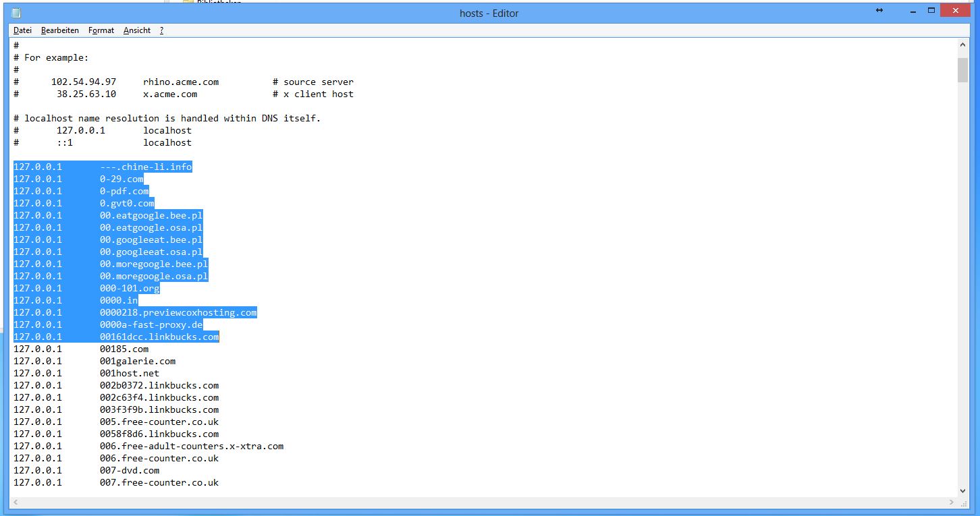This screenshot has height=516, width=980.
Task: Click on '00.googleeat.bee.pl' entry
Action: pyautogui.click(x=151, y=239)
